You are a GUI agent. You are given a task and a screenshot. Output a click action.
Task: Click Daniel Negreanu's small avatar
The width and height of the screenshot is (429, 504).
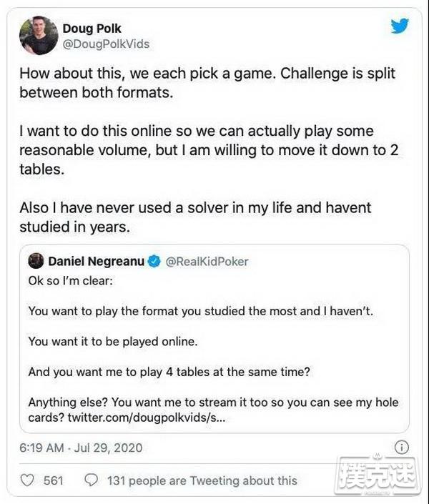[36, 261]
